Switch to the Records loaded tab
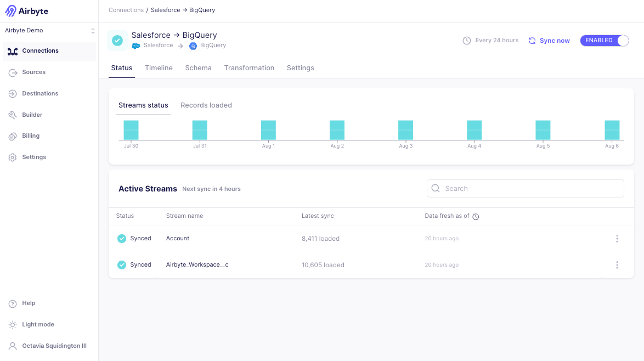This screenshot has height=361, width=644. click(206, 105)
